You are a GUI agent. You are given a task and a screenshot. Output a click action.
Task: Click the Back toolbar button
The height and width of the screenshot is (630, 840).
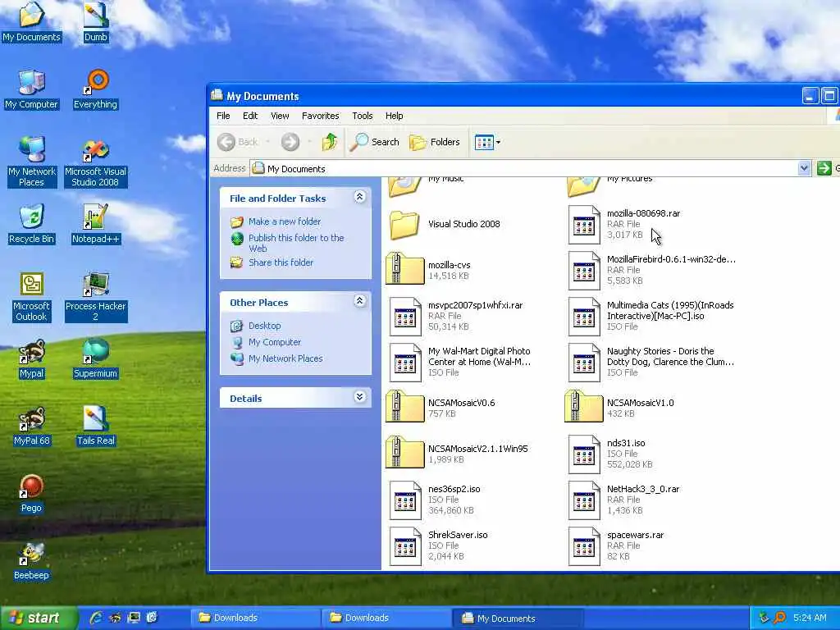pyautogui.click(x=239, y=142)
